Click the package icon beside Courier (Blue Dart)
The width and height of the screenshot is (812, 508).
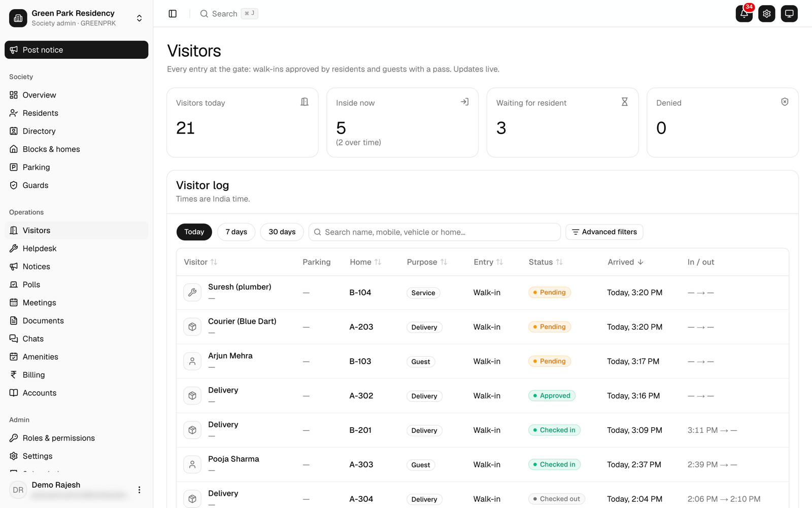[192, 327]
